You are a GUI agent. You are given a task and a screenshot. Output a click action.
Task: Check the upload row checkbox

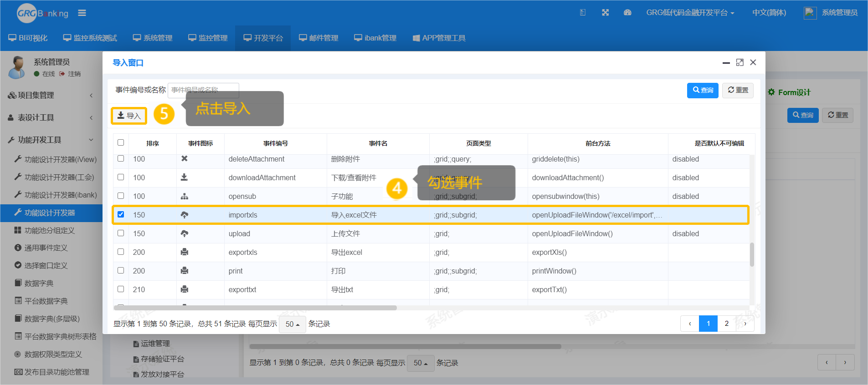tap(121, 233)
